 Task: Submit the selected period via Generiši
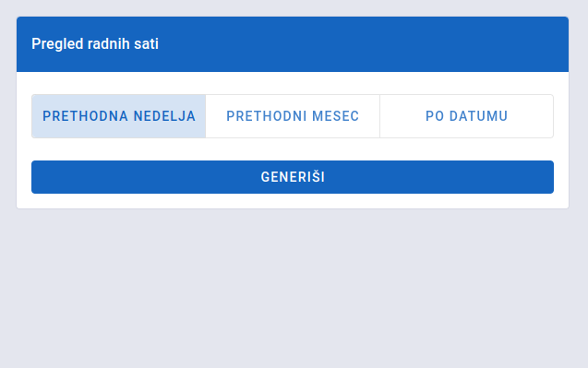[x=293, y=177]
